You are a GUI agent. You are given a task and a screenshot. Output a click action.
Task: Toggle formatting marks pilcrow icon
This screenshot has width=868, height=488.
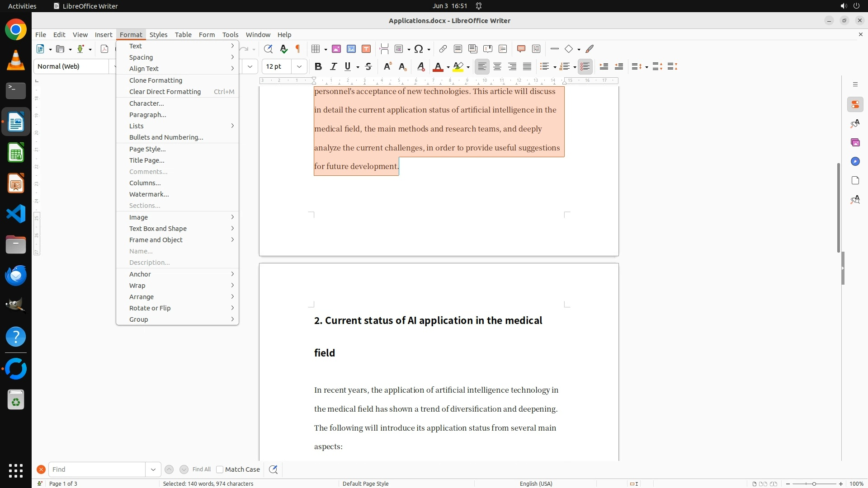coord(298,49)
